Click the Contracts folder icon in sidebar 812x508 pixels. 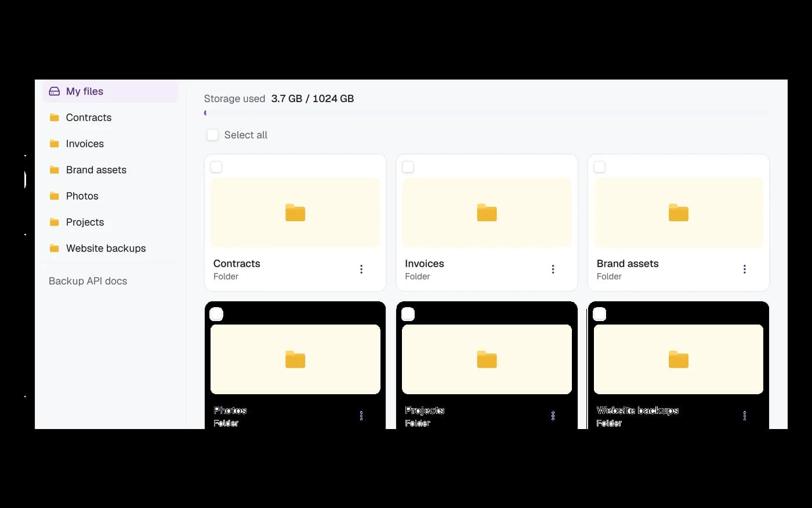click(55, 117)
